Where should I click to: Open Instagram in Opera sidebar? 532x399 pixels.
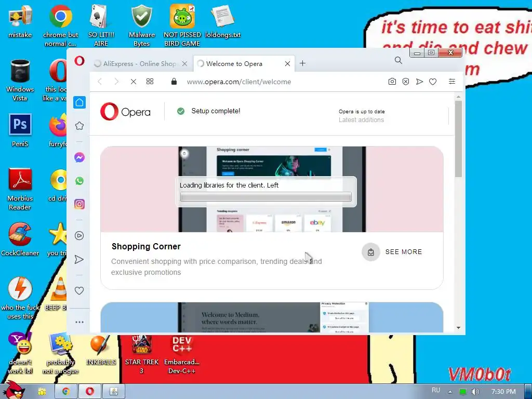(x=79, y=204)
